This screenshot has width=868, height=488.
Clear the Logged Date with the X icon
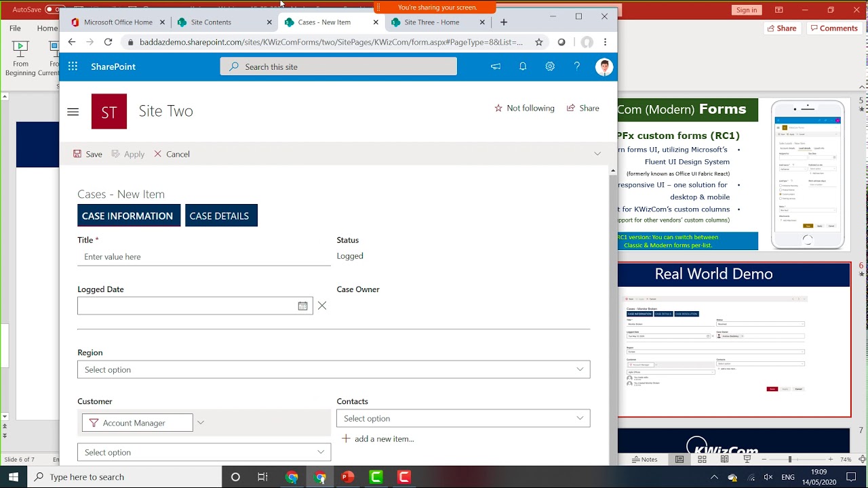pos(322,306)
